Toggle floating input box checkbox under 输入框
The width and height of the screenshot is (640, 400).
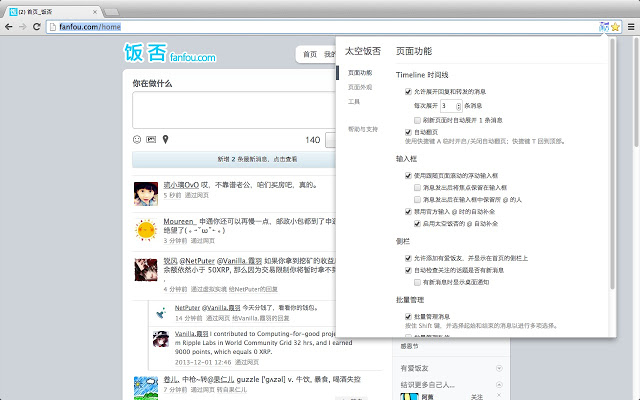[408, 176]
